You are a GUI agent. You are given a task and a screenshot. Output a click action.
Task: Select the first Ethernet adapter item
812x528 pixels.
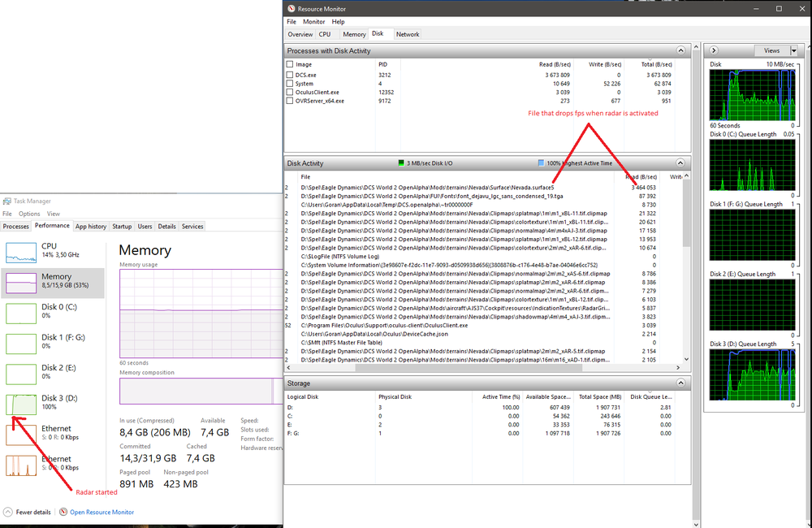tap(54, 435)
